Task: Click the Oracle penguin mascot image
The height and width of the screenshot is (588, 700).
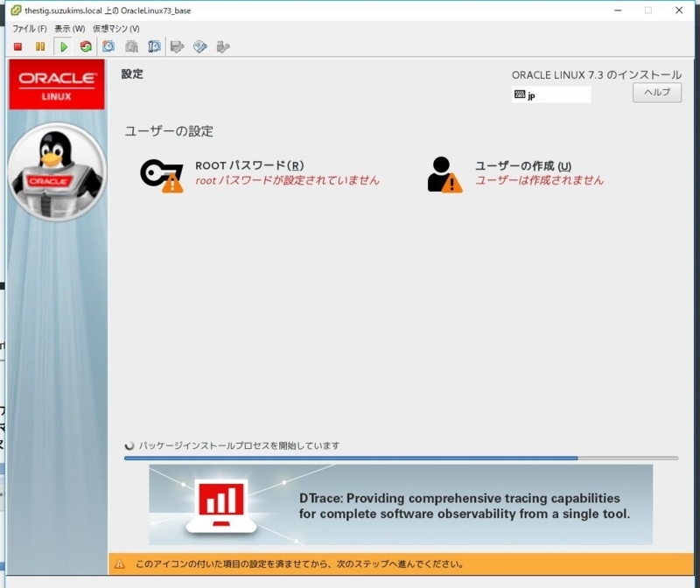Action: pos(57,171)
